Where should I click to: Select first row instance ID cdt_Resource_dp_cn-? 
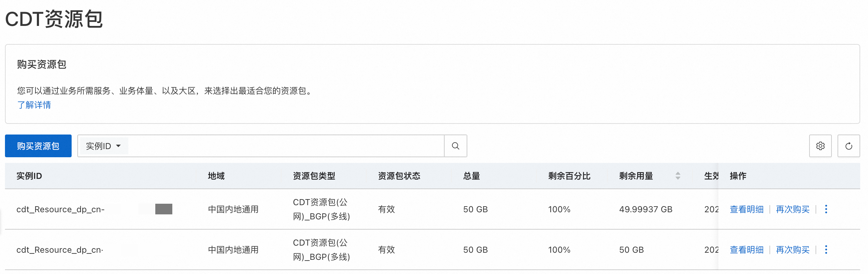pyautogui.click(x=60, y=209)
